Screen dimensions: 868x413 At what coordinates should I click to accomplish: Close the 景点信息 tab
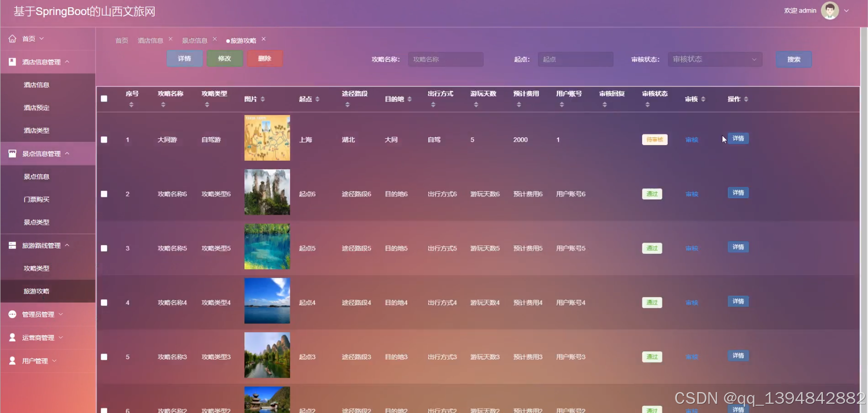click(215, 39)
